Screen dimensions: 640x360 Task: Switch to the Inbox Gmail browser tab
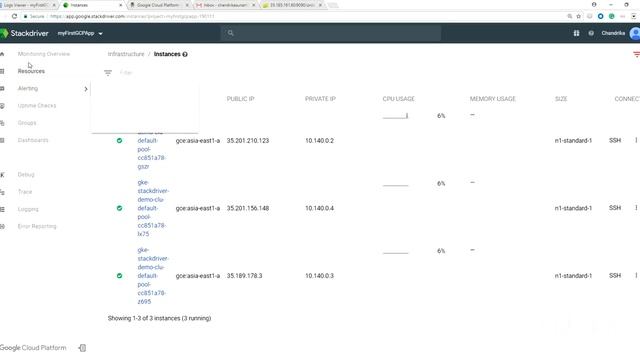(x=224, y=5)
